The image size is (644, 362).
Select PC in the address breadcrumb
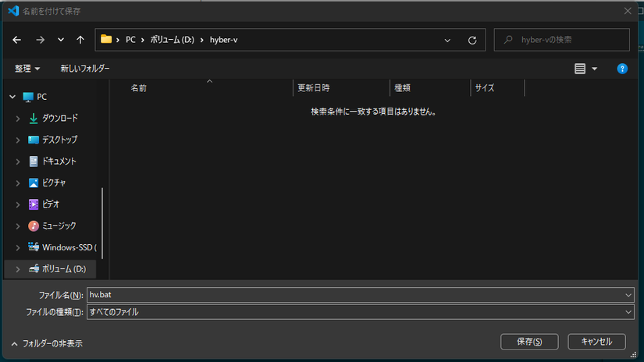pos(130,40)
